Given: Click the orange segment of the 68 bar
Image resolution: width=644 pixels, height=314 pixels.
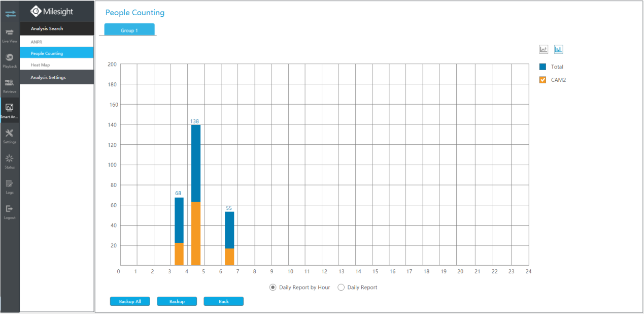Looking at the screenshot, I should tap(179, 254).
